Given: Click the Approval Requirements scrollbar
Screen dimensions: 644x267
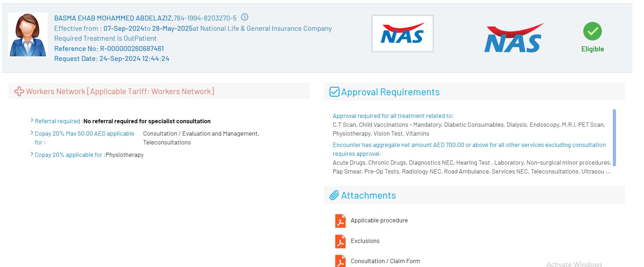Looking at the screenshot, I should coord(614,137).
